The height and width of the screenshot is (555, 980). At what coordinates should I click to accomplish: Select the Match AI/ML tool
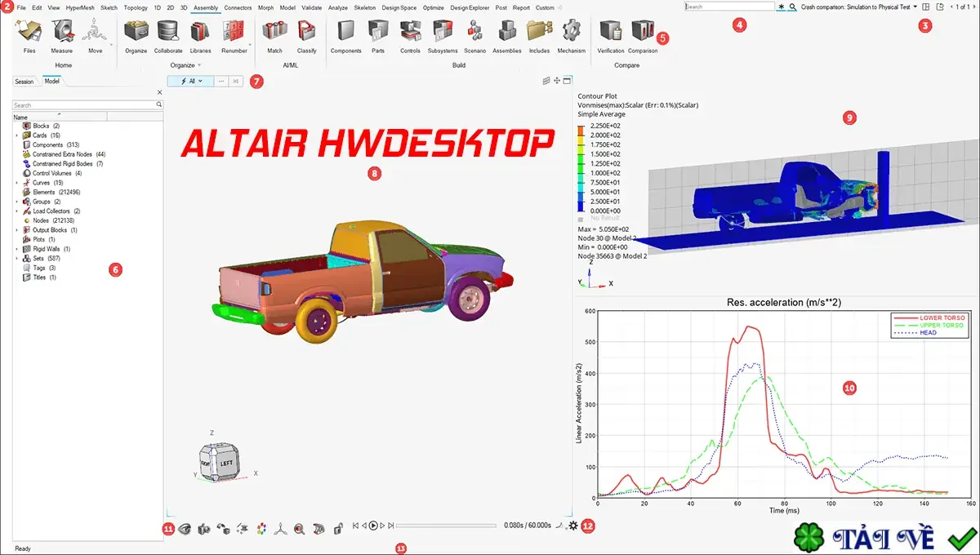pos(274,36)
